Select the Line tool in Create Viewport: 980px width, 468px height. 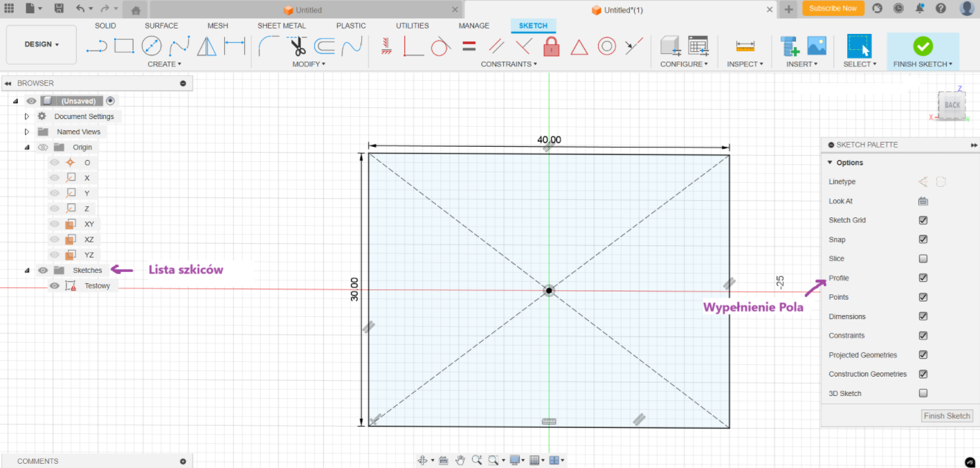point(96,46)
